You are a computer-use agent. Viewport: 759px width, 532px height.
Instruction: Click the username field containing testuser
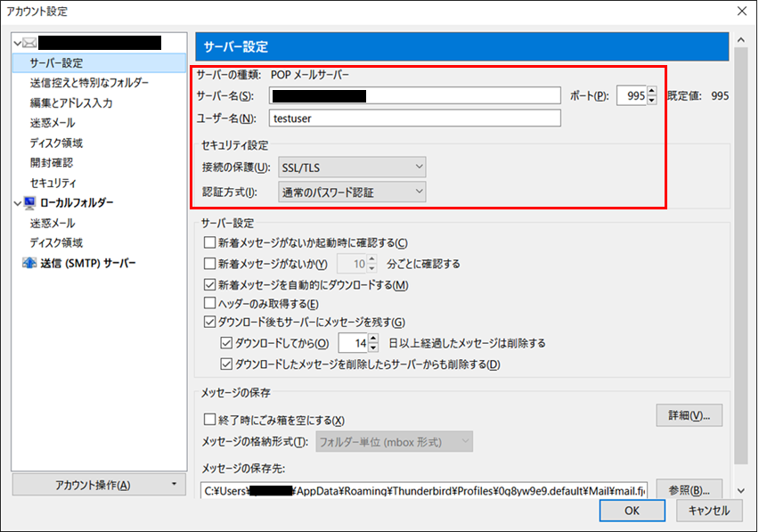point(415,119)
